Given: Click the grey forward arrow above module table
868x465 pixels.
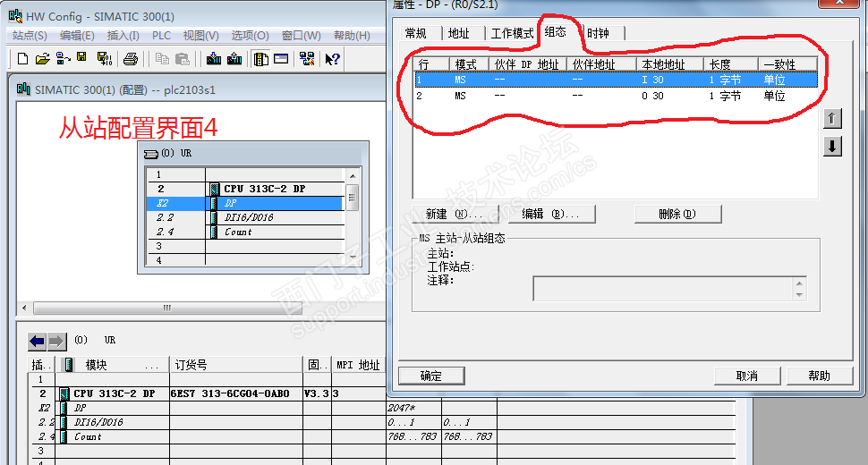Looking at the screenshot, I should point(56,341).
